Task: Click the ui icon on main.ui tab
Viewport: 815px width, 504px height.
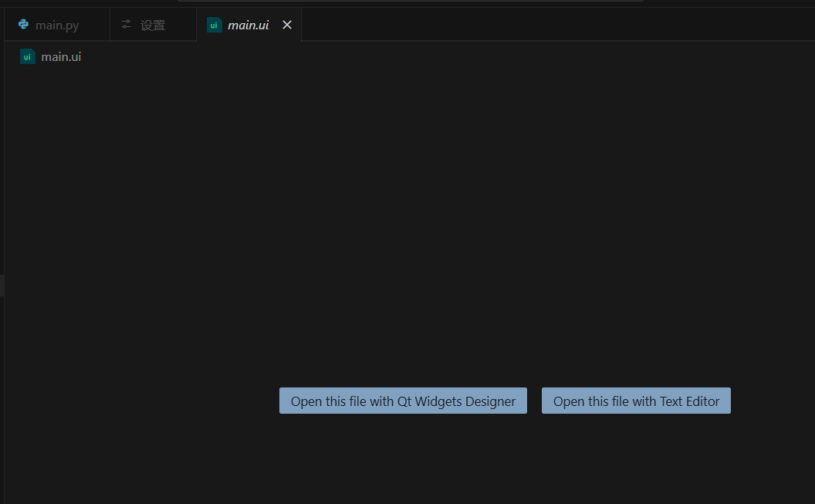Action: [214, 25]
